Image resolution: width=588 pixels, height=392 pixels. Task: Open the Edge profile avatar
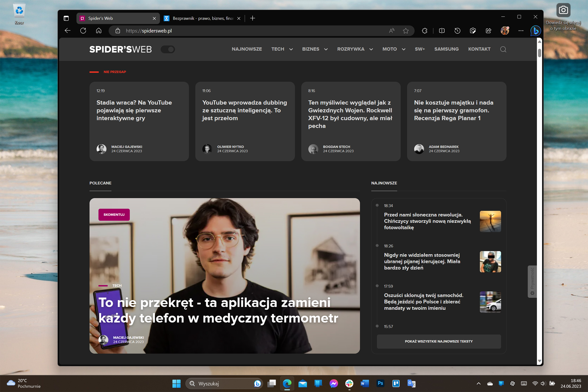(505, 31)
